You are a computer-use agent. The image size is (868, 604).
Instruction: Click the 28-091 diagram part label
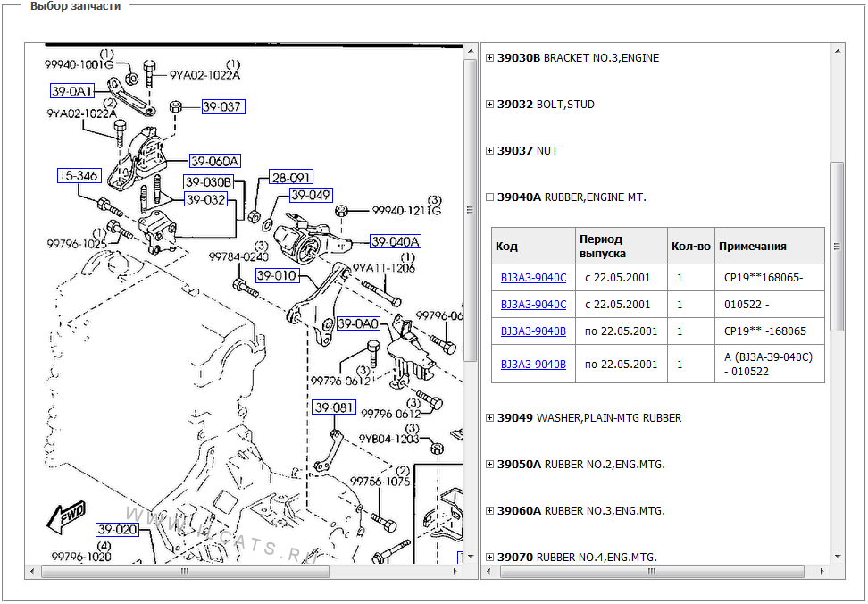pos(291,177)
